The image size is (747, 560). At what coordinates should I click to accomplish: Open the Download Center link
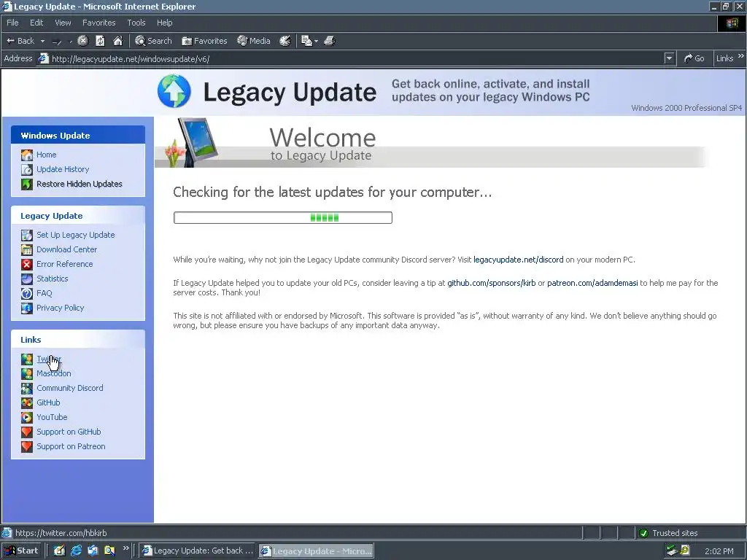tap(66, 249)
